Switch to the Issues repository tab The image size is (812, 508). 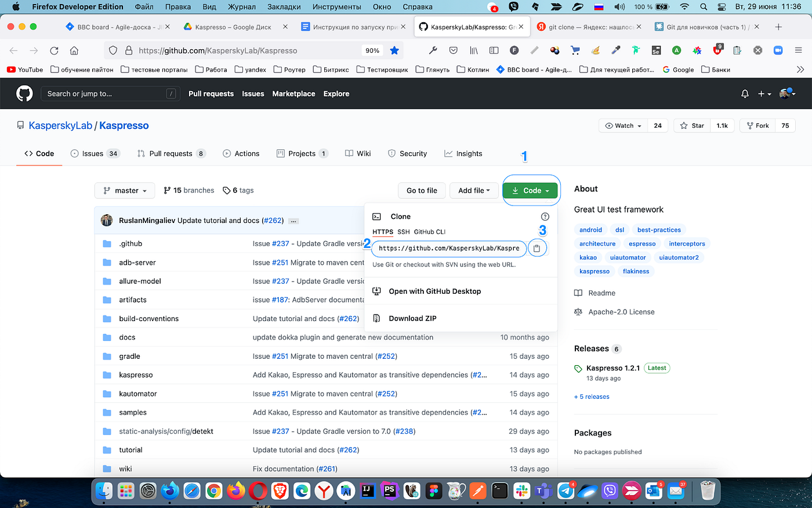(x=95, y=153)
